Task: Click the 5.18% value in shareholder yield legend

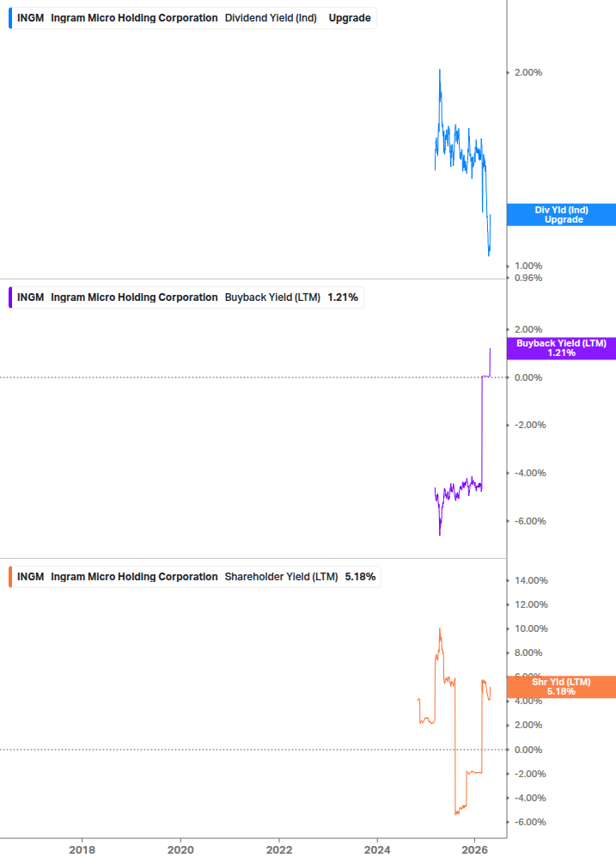Action: click(x=361, y=577)
